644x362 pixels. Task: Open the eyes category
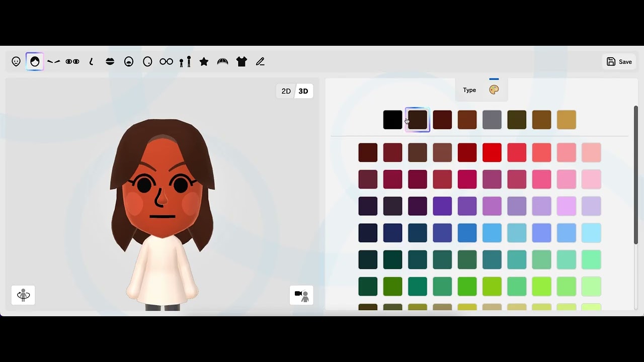tap(72, 61)
